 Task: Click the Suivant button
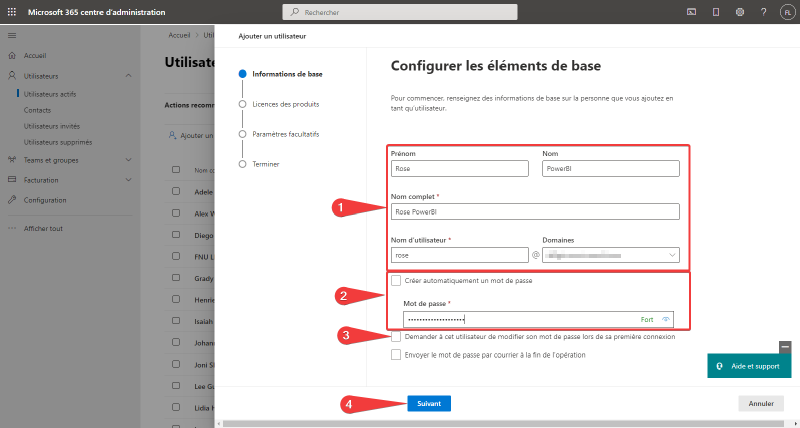[429, 404]
